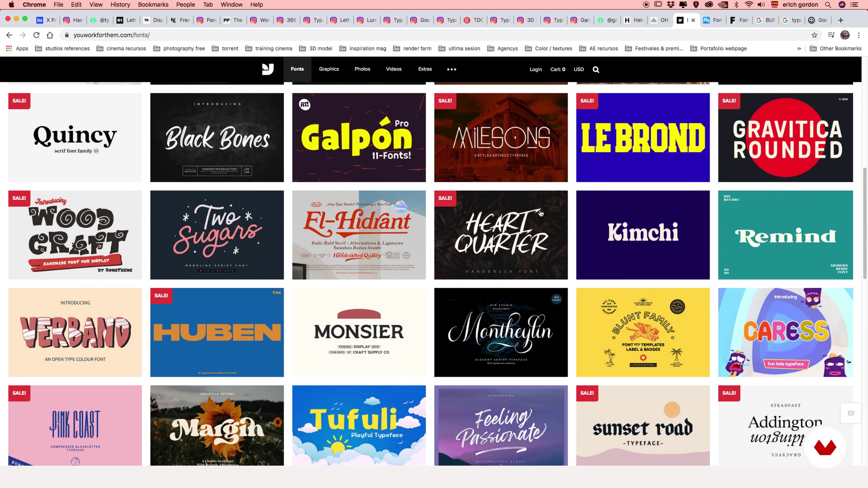Screen dimensions: 868x488
Task: Open the three-dots more menu in site nav
Action: pyautogui.click(x=452, y=69)
